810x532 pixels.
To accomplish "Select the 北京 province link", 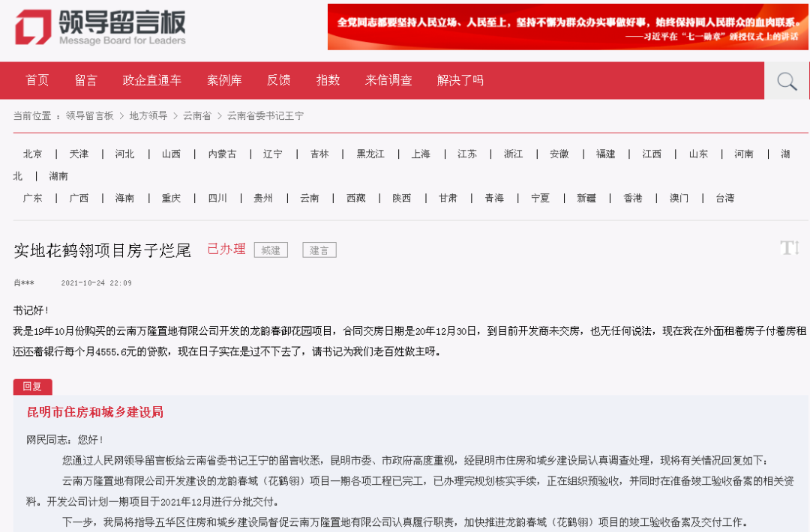I will [32, 154].
